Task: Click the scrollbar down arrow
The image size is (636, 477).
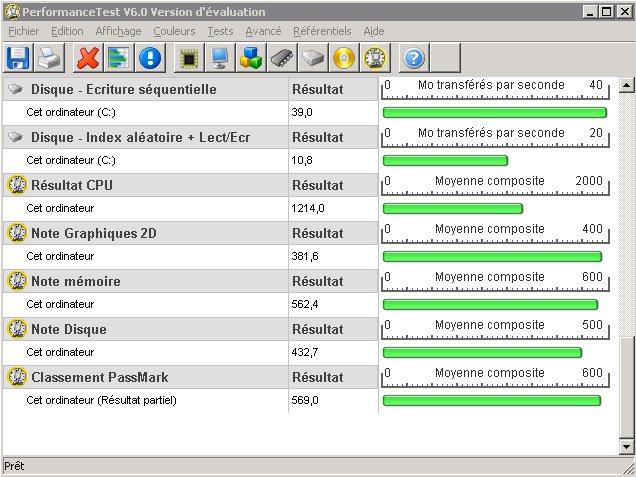Action: click(627, 447)
